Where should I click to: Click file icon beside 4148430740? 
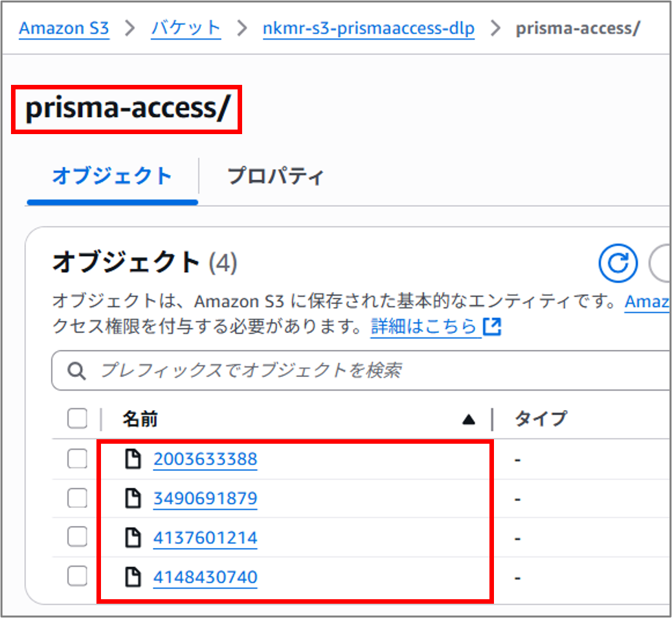click(133, 577)
